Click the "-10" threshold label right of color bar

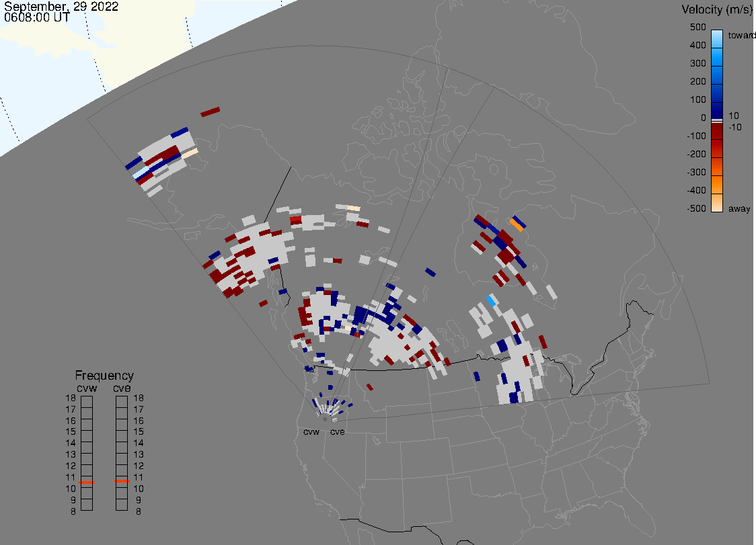click(734, 127)
